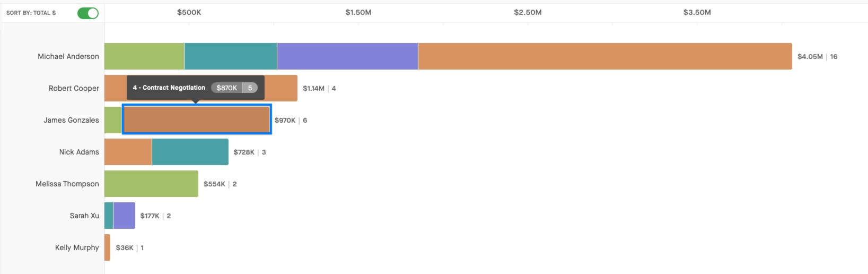
Task: Select James Gonzales' green bar segment
Action: tap(113, 120)
